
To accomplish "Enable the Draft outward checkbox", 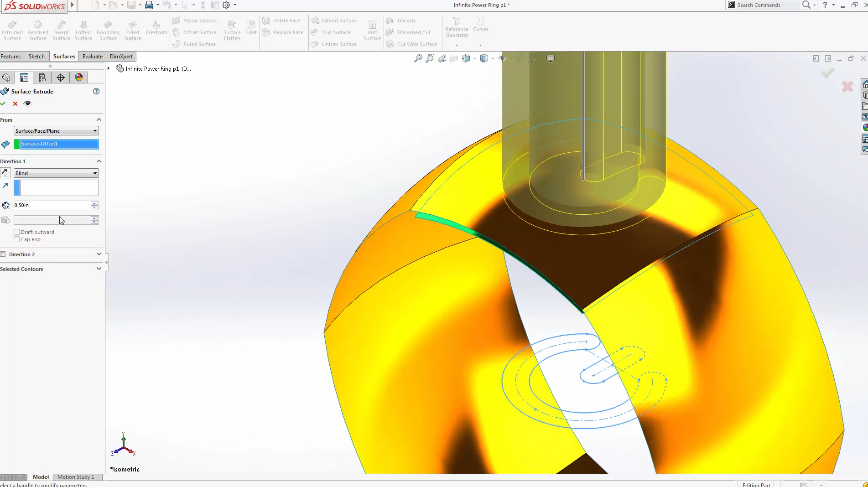I will point(16,232).
